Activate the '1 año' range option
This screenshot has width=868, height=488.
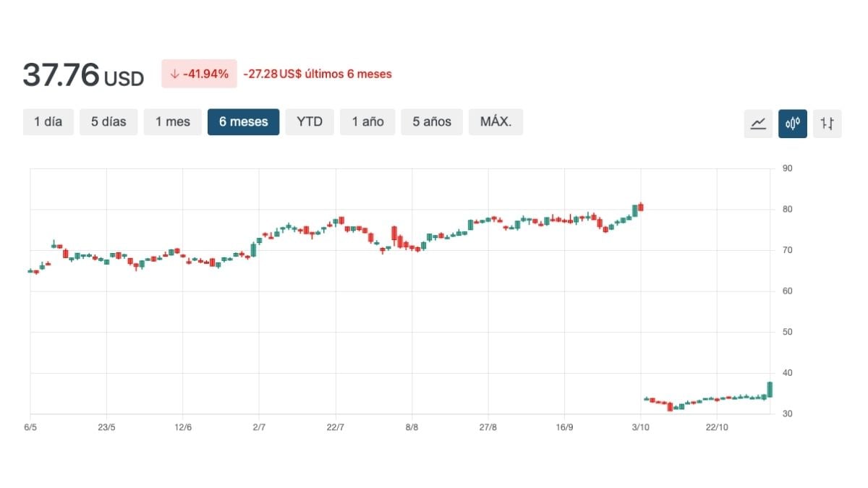click(x=367, y=121)
